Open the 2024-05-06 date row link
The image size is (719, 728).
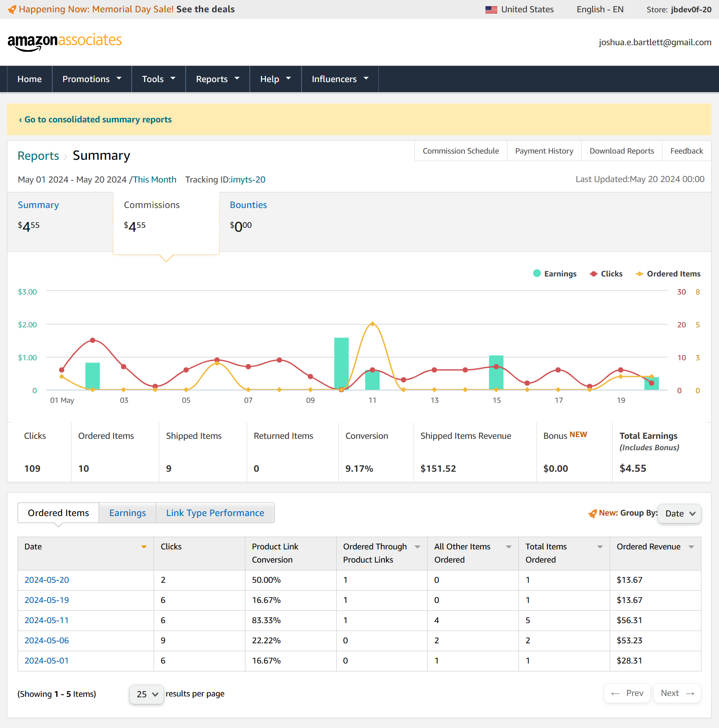pyautogui.click(x=47, y=641)
